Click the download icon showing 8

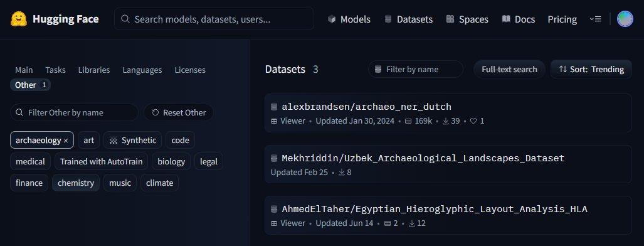[341, 172]
